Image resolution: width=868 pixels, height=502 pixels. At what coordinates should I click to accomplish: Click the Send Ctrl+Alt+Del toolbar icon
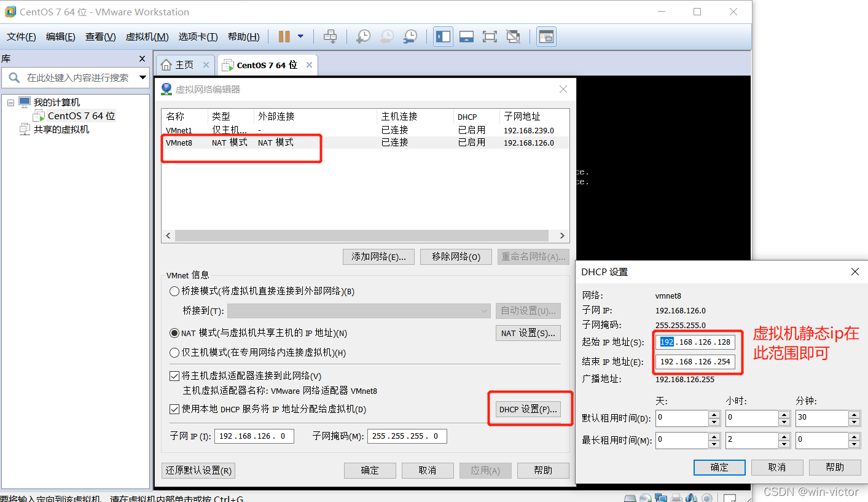tap(330, 37)
